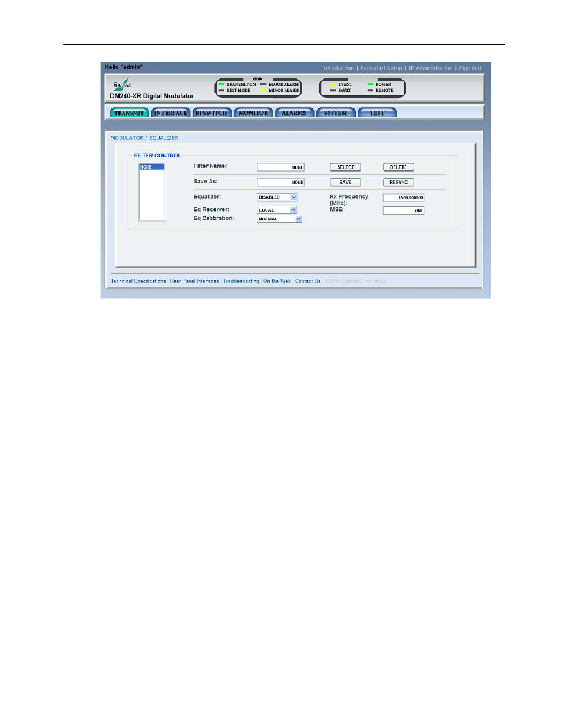Open the Troubleshooting link
562x728 pixels.
pos(241,281)
